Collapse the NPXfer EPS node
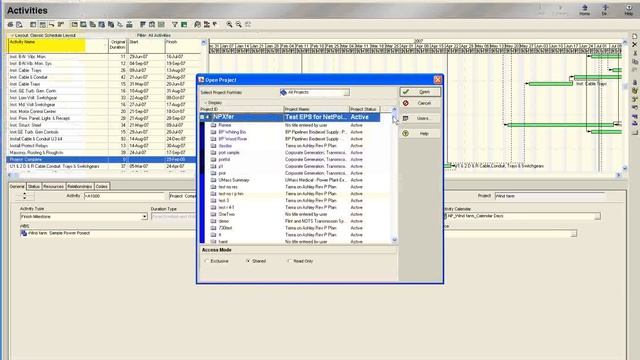The image size is (640, 360). [x=202, y=117]
